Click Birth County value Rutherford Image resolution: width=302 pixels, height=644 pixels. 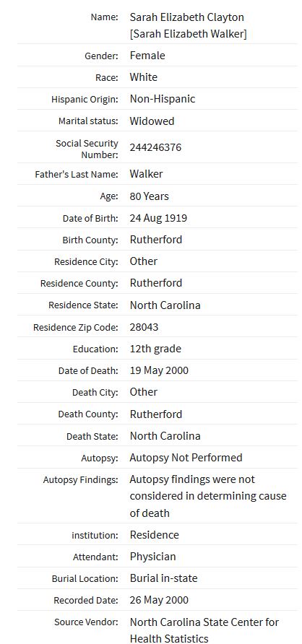click(156, 240)
